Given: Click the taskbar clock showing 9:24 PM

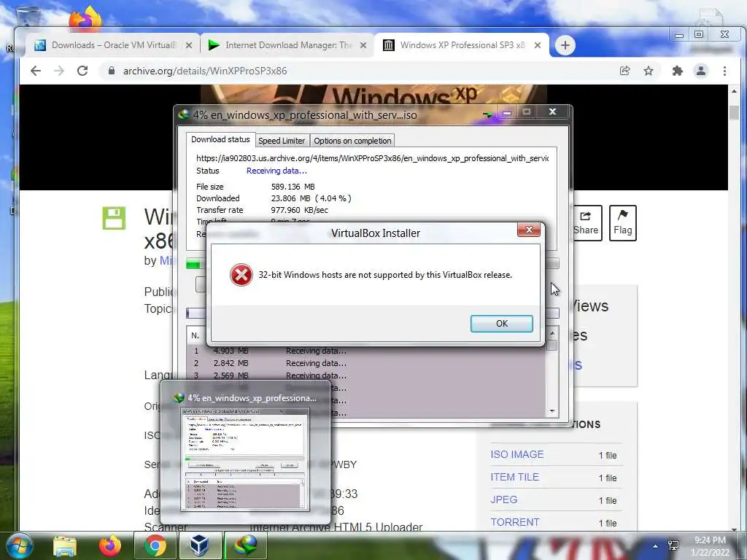Looking at the screenshot, I should pyautogui.click(x=710, y=546).
